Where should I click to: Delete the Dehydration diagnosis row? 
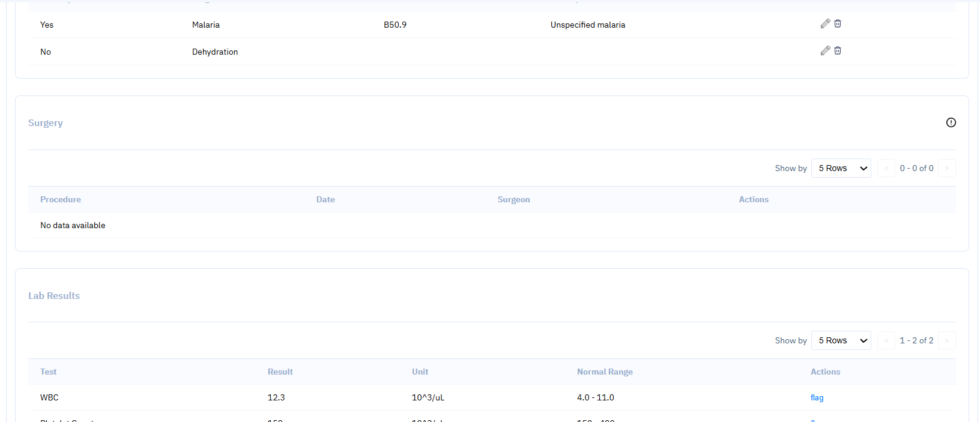(x=838, y=50)
